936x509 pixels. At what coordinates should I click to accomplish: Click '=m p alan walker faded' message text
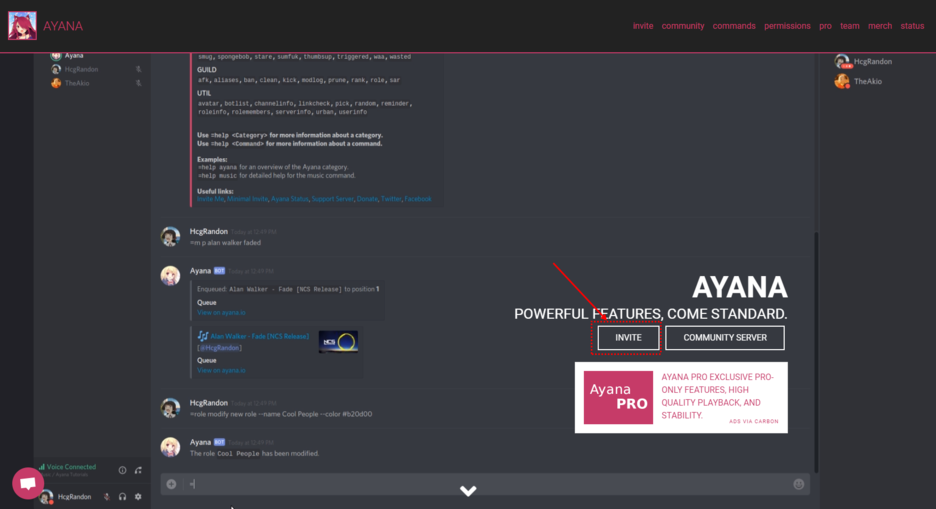click(225, 243)
